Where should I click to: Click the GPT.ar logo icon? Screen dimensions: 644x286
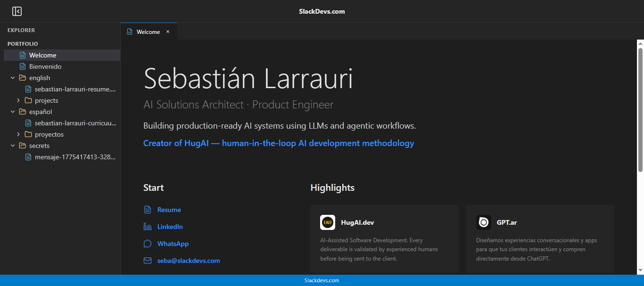(483, 222)
